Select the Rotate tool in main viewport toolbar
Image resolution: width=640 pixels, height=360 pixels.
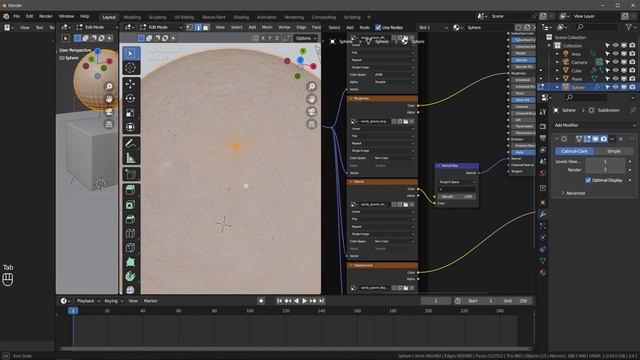[131, 98]
